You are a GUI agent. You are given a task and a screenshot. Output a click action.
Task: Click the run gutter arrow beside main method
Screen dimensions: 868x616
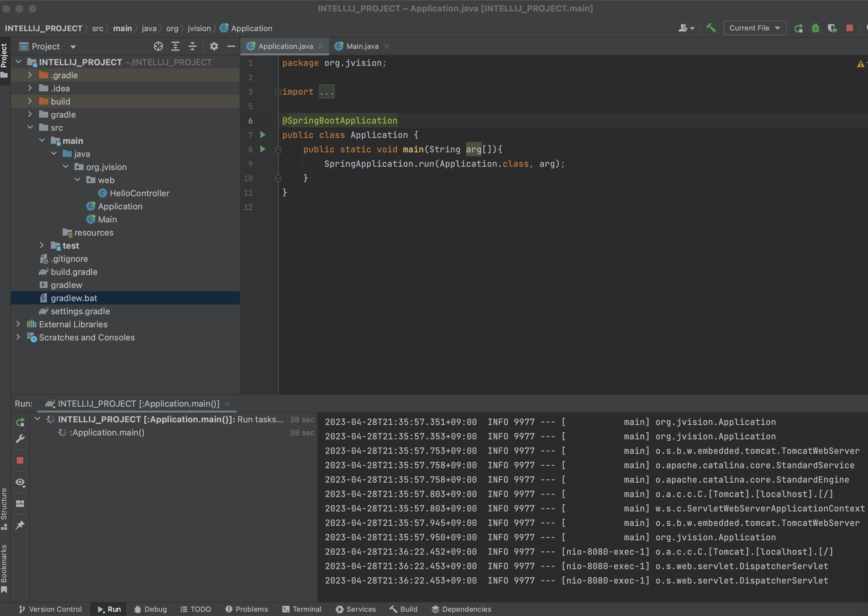pos(263,149)
